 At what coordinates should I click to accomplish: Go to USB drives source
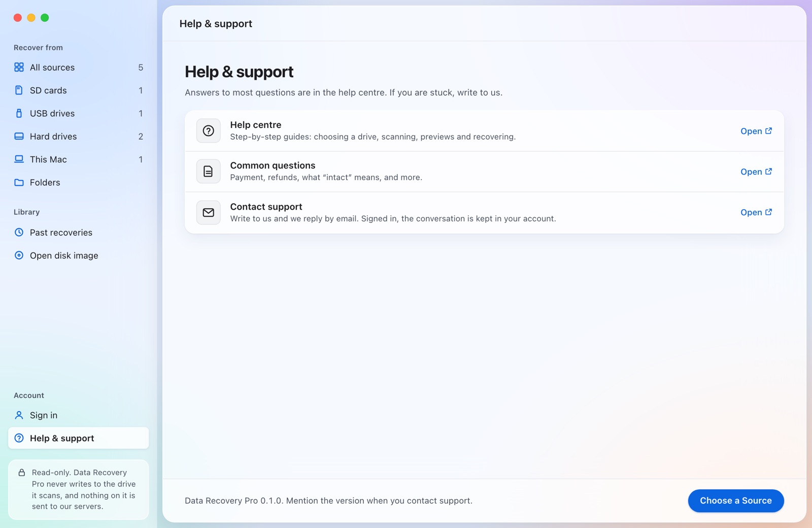(79, 113)
